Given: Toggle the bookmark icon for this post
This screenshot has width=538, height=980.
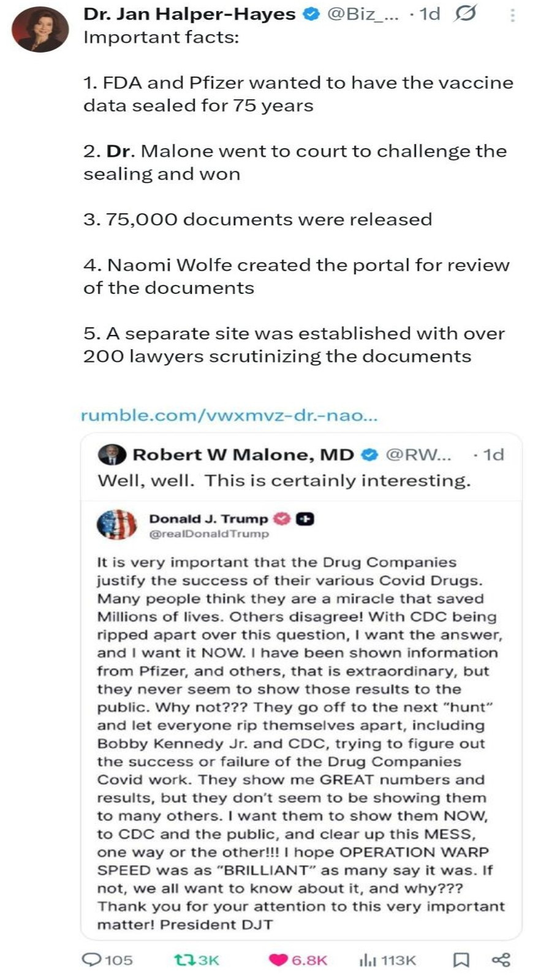Looking at the screenshot, I should click(461, 960).
